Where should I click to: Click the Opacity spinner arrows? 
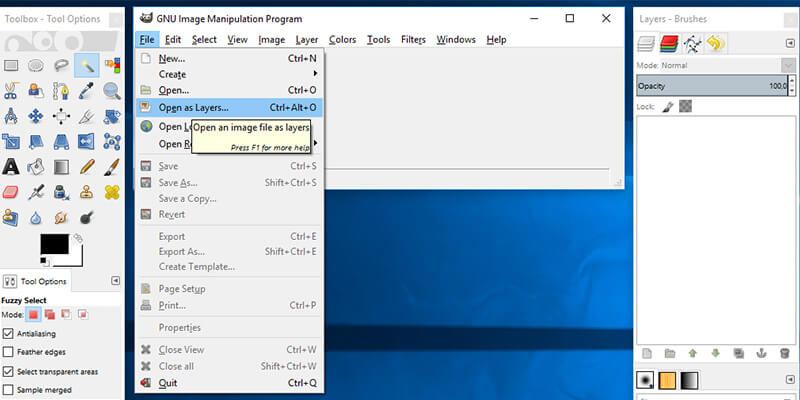792,85
